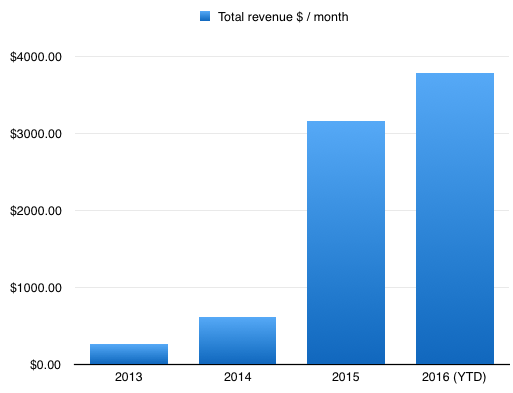Click the $3000.00 y-axis label
513x393 pixels.
click(36, 134)
